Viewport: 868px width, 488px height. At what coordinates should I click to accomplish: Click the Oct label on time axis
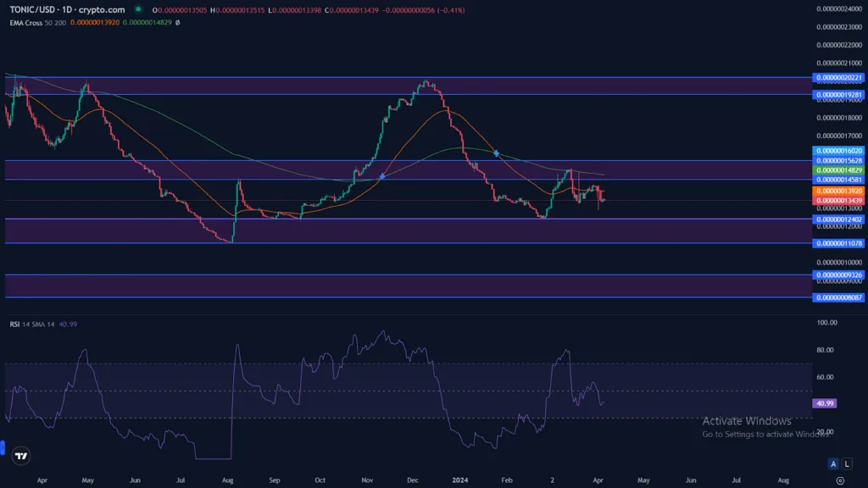coord(320,480)
